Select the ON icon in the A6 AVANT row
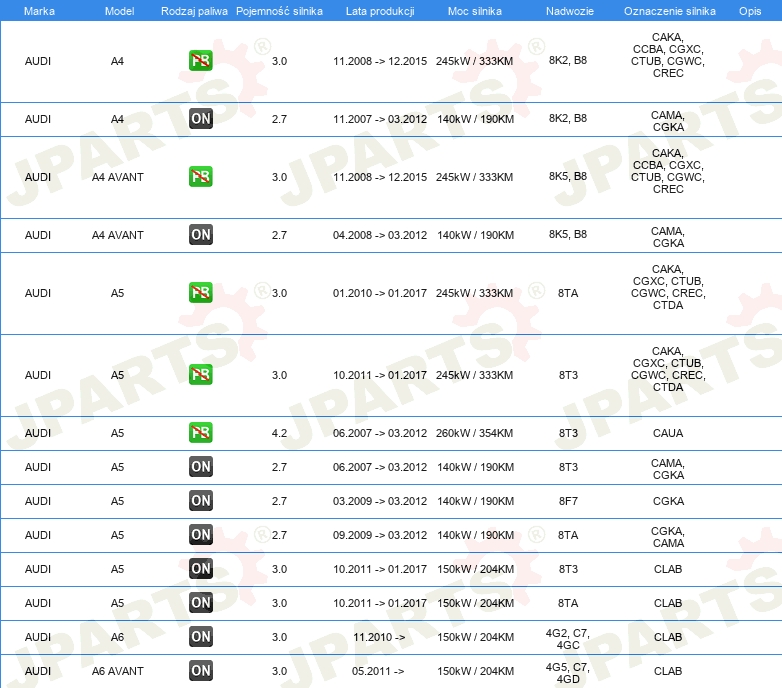The height and width of the screenshot is (688, 782). click(x=201, y=671)
